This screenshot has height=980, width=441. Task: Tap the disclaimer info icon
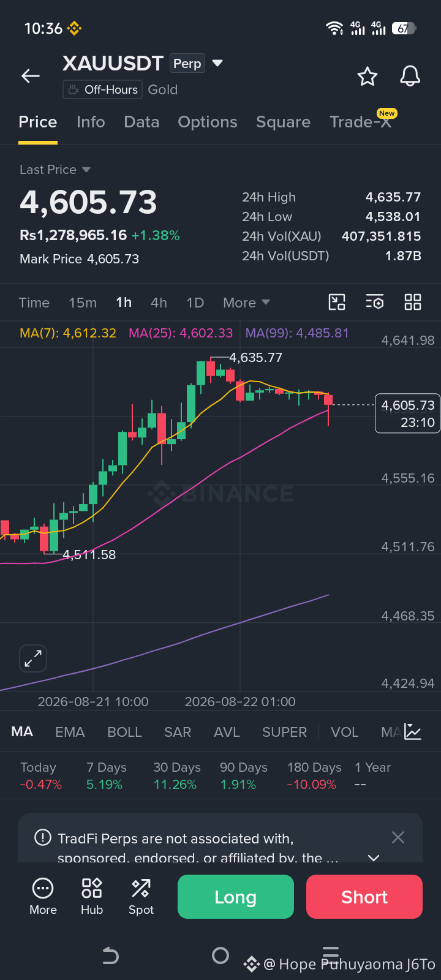(x=42, y=837)
